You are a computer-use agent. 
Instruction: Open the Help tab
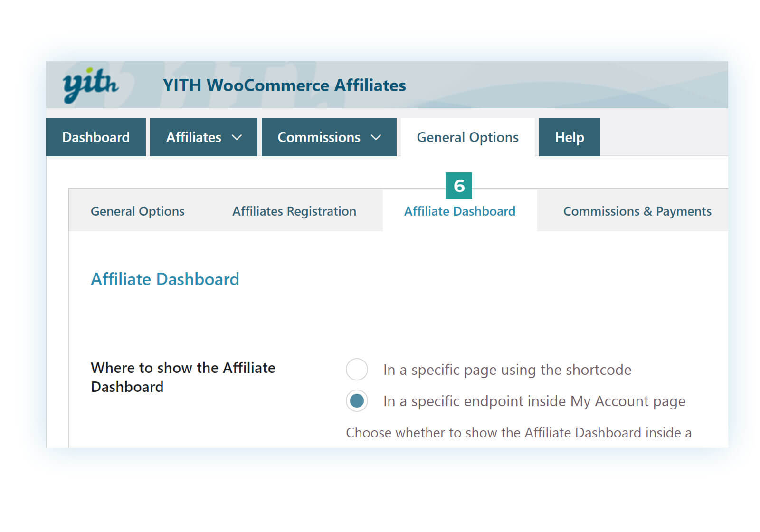pos(570,137)
